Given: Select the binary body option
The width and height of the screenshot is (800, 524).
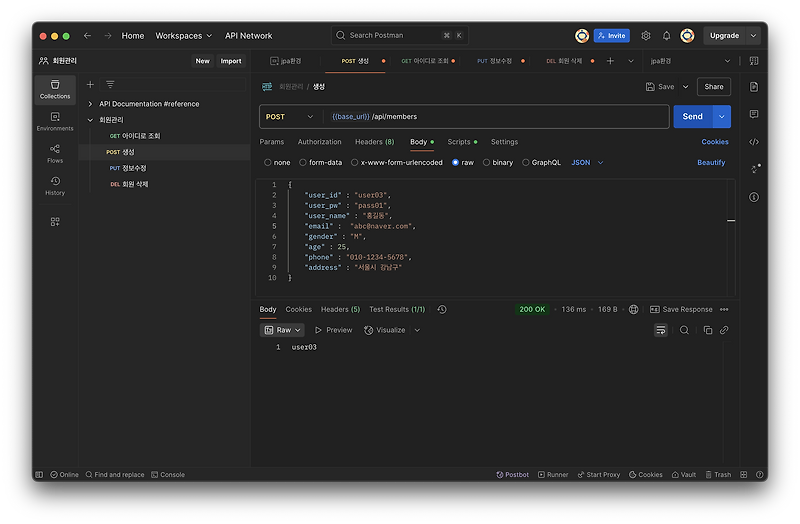Looking at the screenshot, I should (487, 162).
